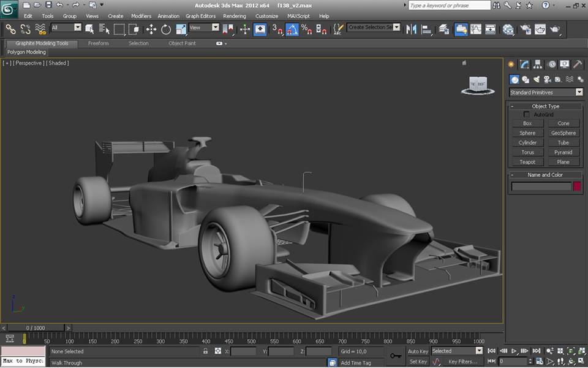Image resolution: width=588 pixels, height=368 pixels.
Task: Open the Graph Editors menu
Action: 201,16
